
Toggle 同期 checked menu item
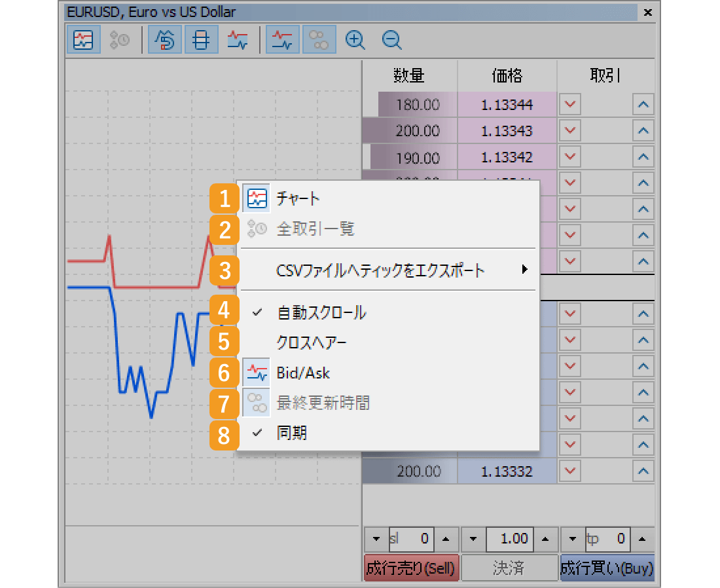click(388, 433)
